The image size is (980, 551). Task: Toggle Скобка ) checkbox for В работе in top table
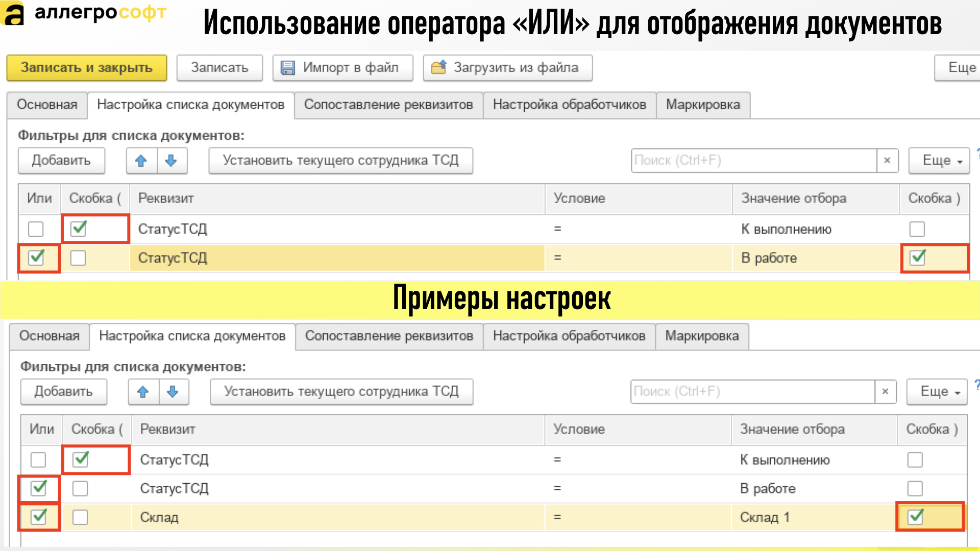[917, 257]
